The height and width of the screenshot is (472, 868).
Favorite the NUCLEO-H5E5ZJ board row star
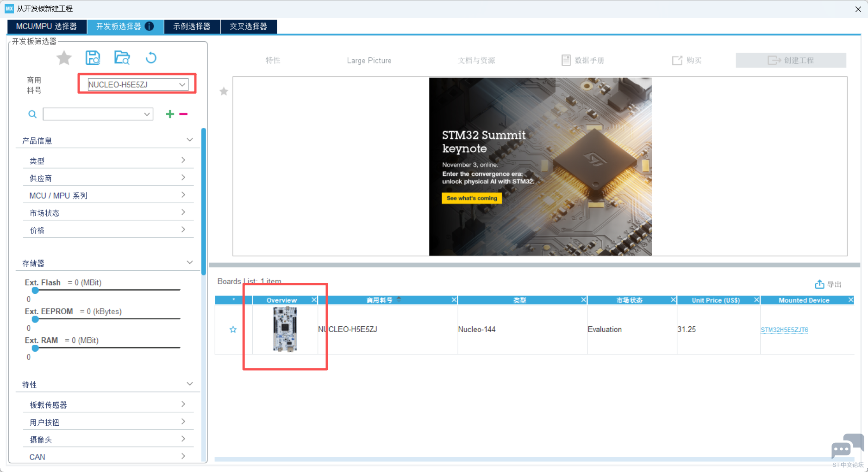tap(233, 329)
